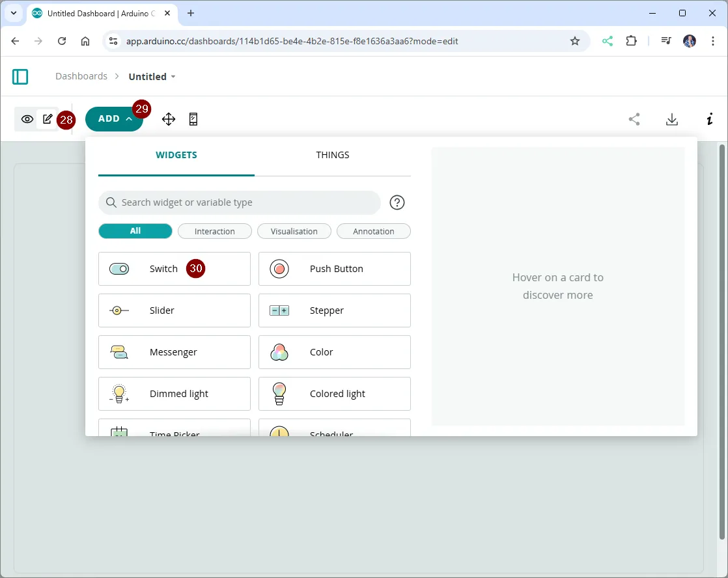
Task: Click the download icon
Action: coord(672,119)
